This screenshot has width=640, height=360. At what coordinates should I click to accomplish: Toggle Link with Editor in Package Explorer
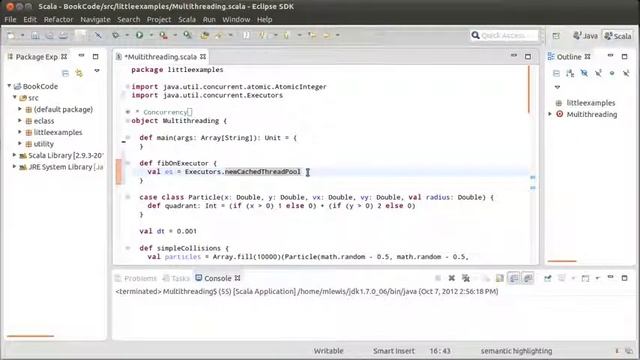[x=79, y=73]
